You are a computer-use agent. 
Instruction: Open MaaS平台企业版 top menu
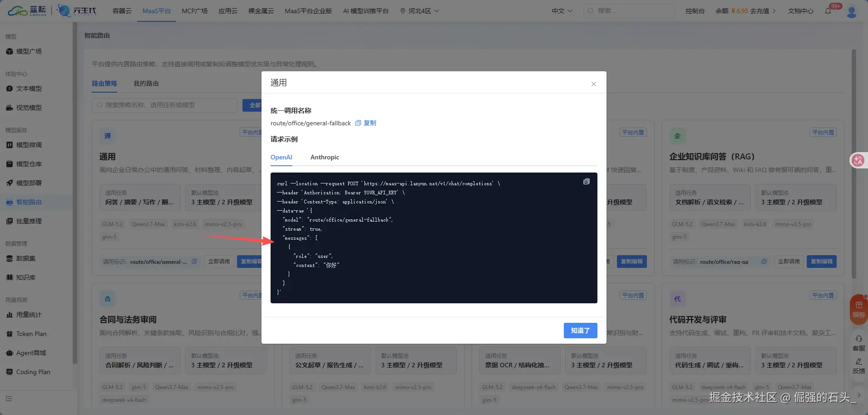click(308, 11)
